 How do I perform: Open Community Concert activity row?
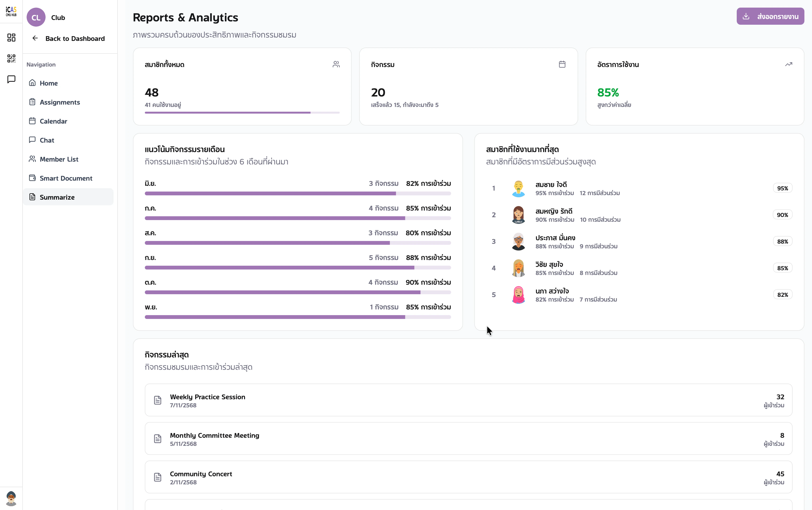click(468, 477)
